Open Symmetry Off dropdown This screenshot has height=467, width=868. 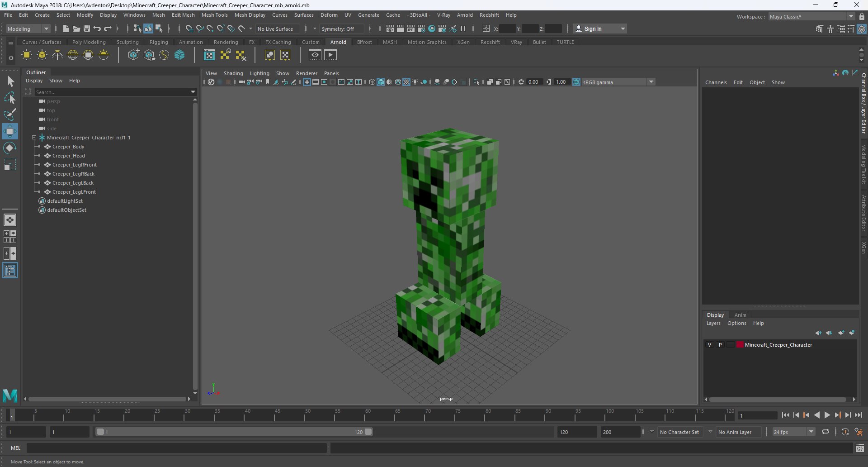point(341,29)
